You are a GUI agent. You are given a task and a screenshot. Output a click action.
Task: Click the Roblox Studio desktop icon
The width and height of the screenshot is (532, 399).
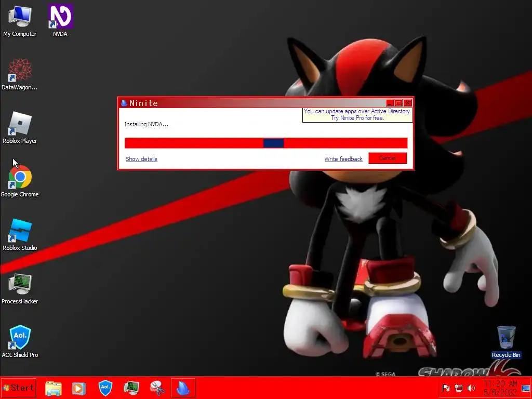click(20, 235)
